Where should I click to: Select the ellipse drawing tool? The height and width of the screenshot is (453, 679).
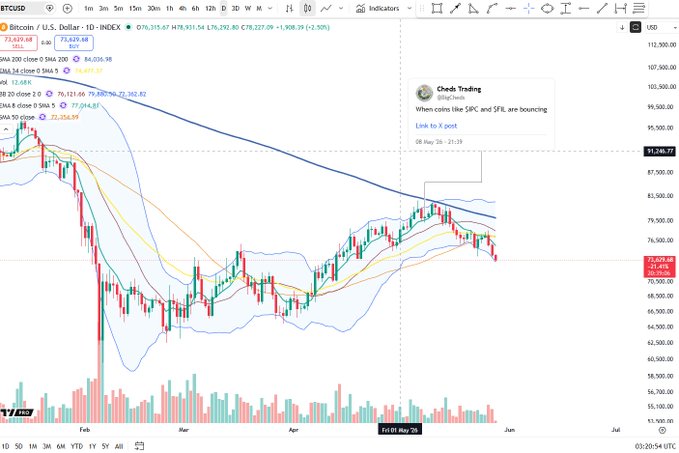(x=547, y=8)
